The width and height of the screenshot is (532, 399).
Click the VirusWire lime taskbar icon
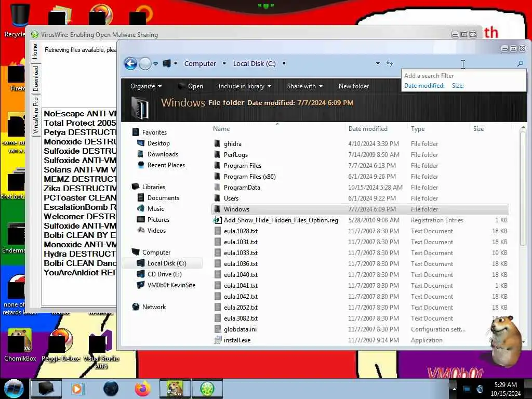pyautogui.click(x=207, y=389)
